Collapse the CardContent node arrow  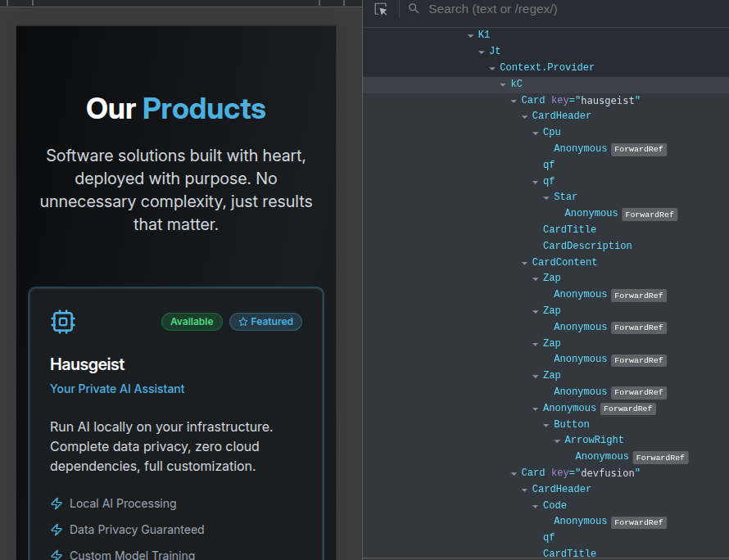tap(524, 263)
